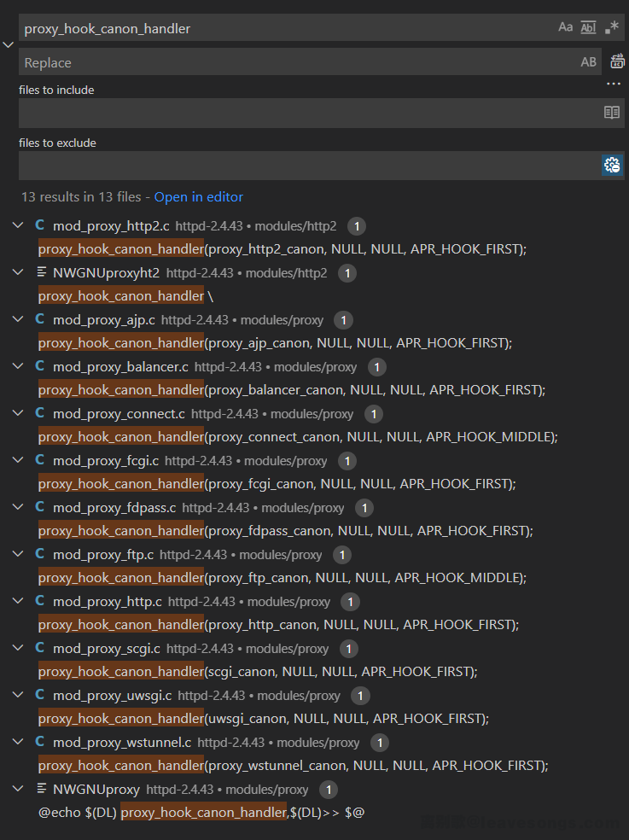This screenshot has height=840, width=629.
Task: Enable search only in open editors
Action: (x=611, y=113)
